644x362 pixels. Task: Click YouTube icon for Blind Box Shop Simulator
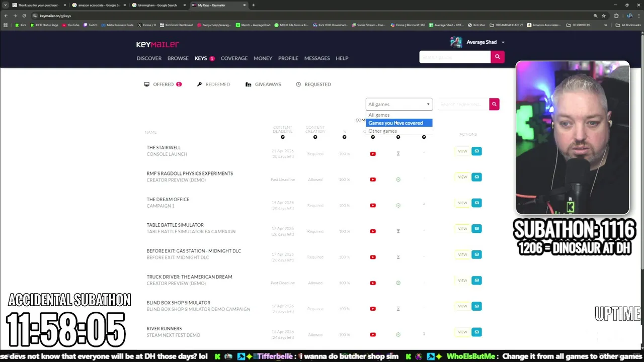pos(373,309)
